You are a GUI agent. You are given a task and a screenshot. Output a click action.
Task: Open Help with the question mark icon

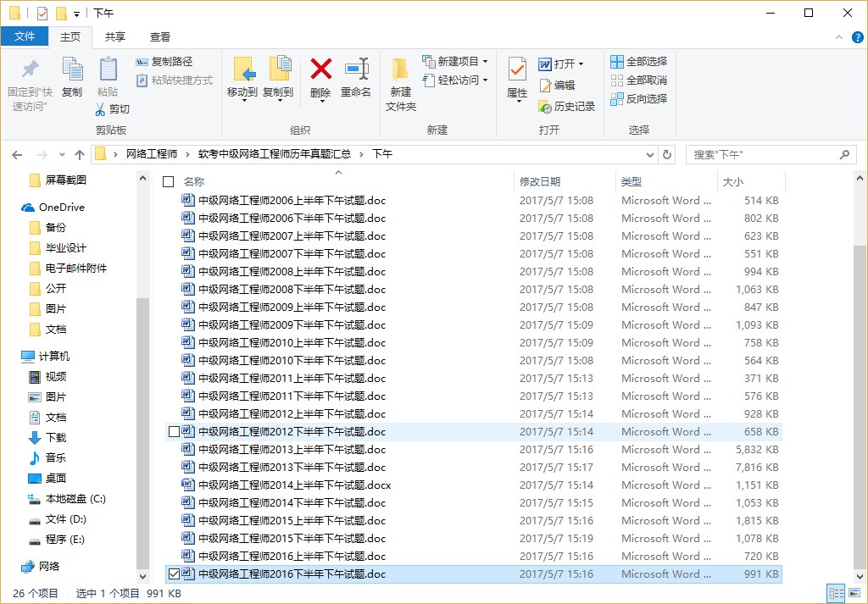pos(858,37)
